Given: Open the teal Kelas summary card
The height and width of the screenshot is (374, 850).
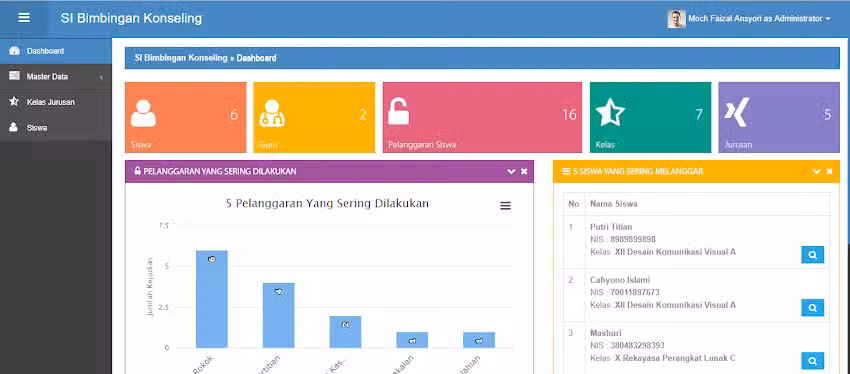Looking at the screenshot, I should tap(650, 117).
